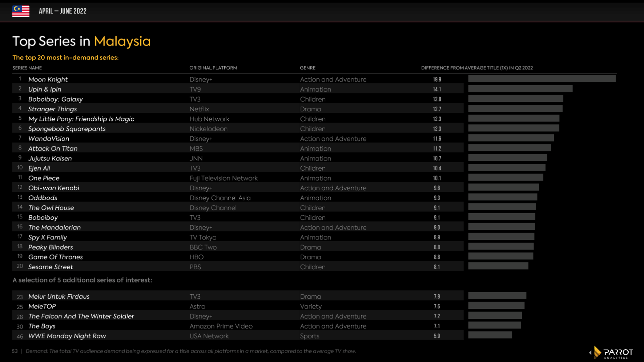Select the 'WandaVision' series name
The image size is (644, 362).
tap(49, 139)
